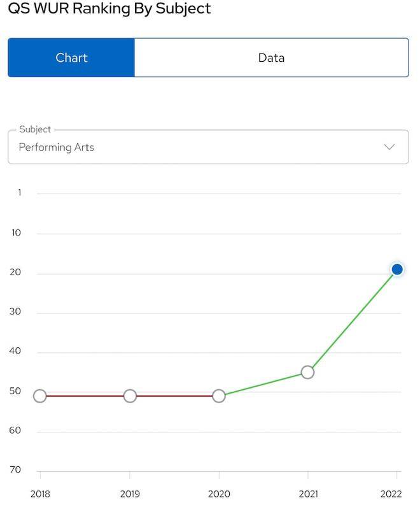Expand the Subject dropdown chevron
The height and width of the screenshot is (507, 420).
coord(389,147)
